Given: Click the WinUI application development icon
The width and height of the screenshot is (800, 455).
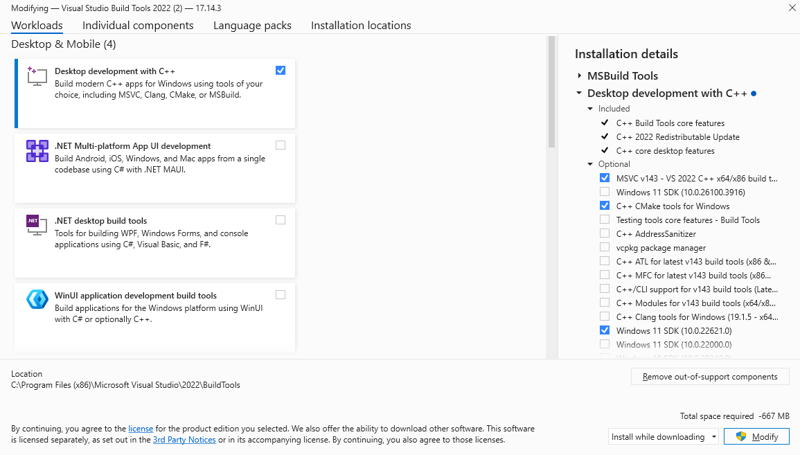Looking at the screenshot, I should 37,300.
